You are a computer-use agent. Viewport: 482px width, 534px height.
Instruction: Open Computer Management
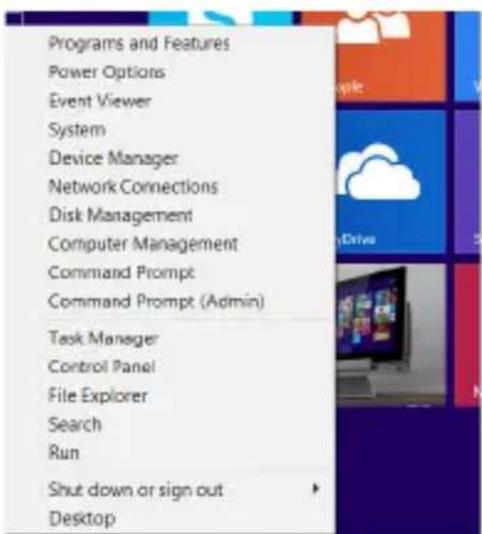coord(143,244)
